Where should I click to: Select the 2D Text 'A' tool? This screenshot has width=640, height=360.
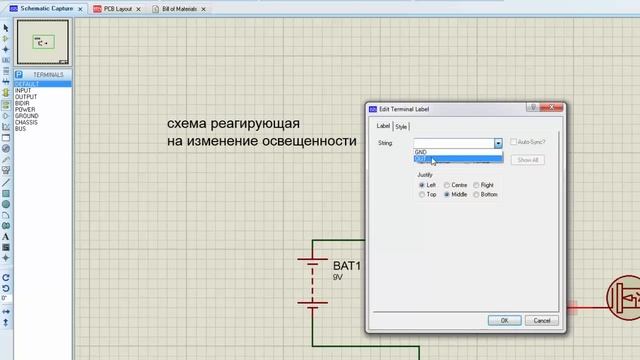pyautogui.click(x=6, y=237)
